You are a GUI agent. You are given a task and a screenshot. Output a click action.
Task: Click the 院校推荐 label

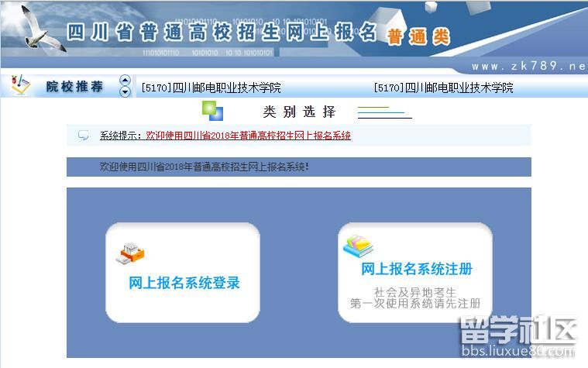tap(74, 86)
